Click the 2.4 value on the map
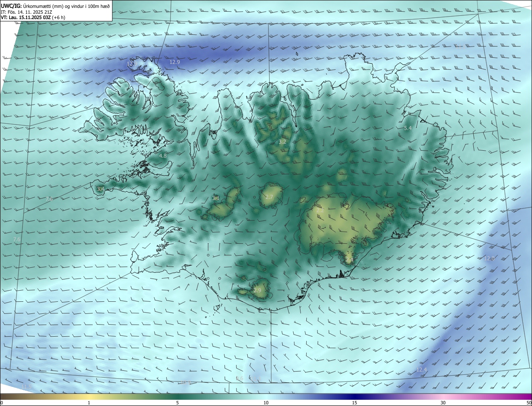 pos(349,260)
